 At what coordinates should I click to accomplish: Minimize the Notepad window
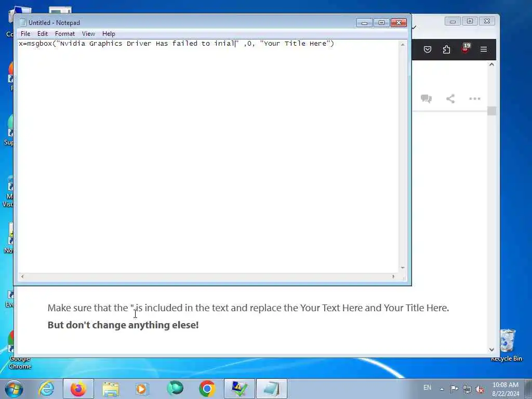pyautogui.click(x=364, y=23)
